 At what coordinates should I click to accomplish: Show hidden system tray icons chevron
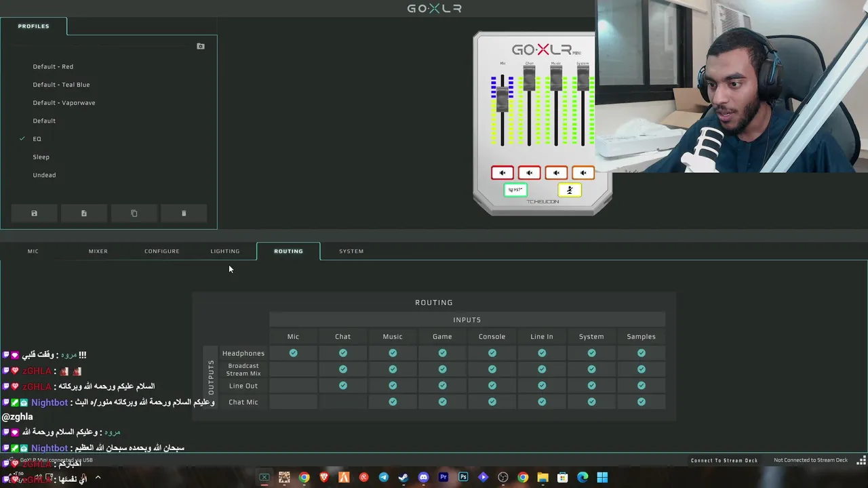coord(98,477)
